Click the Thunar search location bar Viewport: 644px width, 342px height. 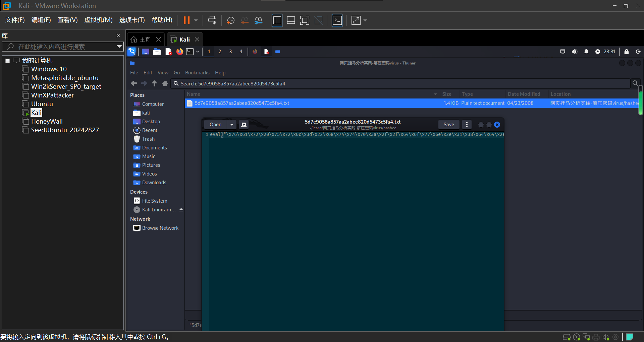pyautogui.click(x=401, y=83)
